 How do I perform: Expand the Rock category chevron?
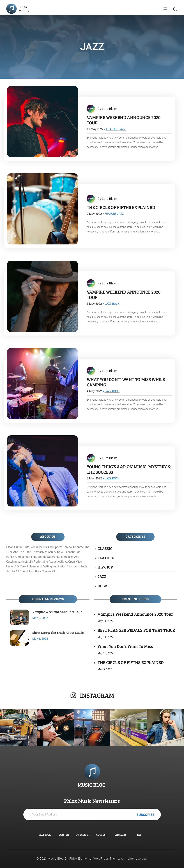coord(95,586)
